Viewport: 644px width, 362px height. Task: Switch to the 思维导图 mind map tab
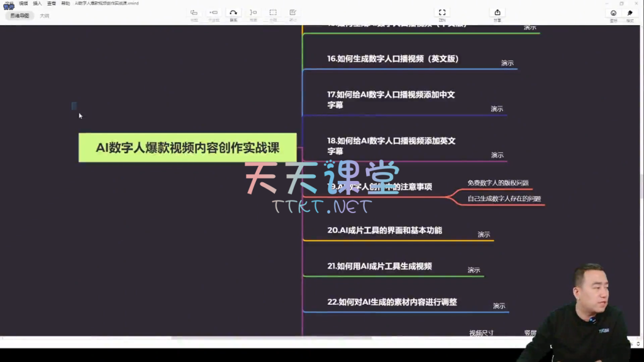[21, 16]
